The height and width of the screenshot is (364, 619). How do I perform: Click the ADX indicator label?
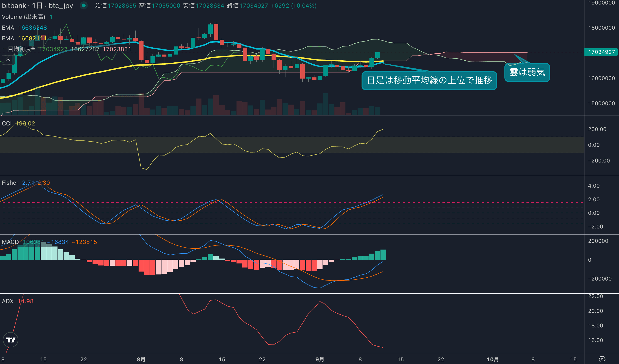[8, 301]
